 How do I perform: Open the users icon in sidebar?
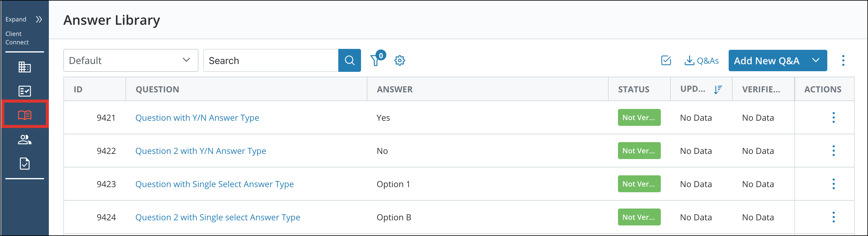pyautogui.click(x=25, y=139)
